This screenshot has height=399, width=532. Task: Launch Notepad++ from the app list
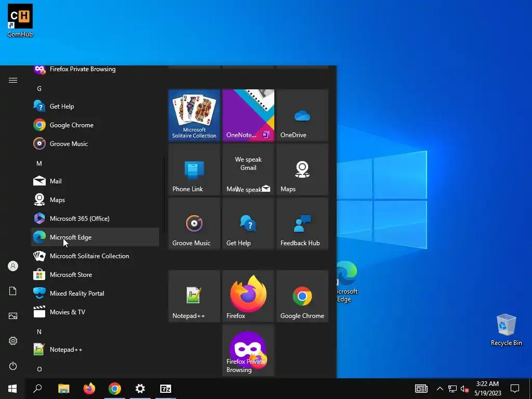pos(95,350)
